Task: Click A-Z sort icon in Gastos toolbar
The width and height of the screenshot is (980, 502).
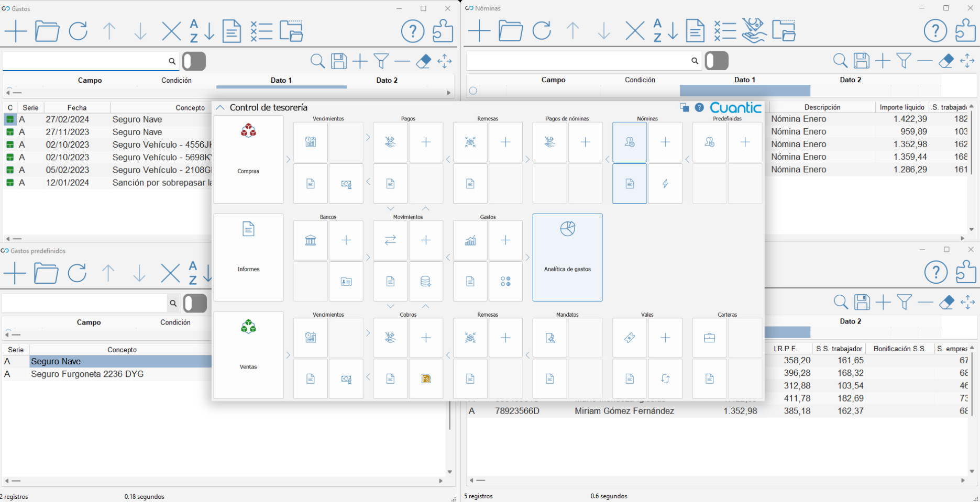Action: (202, 31)
